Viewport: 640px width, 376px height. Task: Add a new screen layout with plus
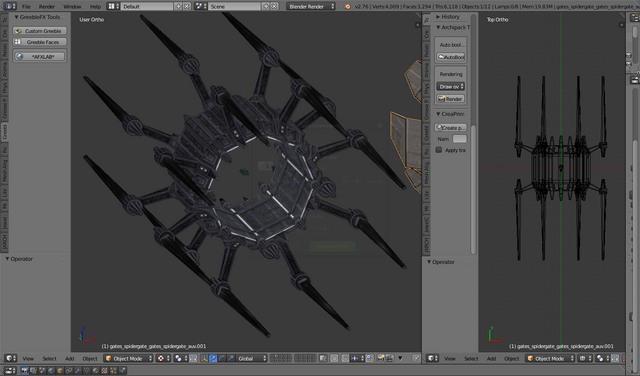pos(178,6)
